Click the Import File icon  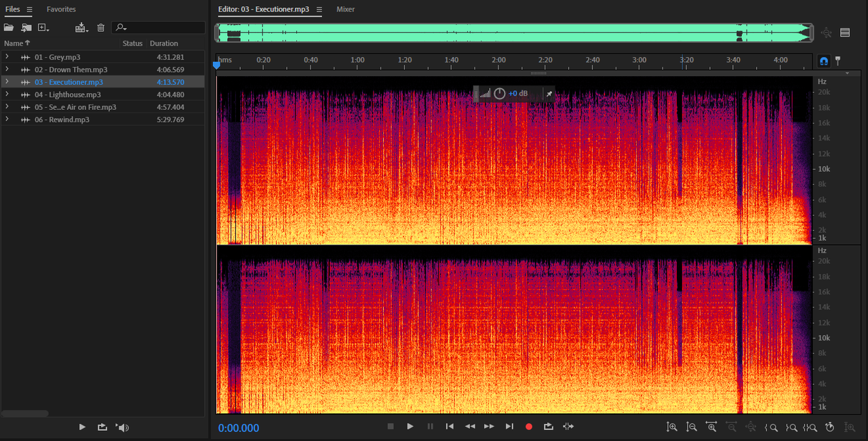(x=26, y=28)
